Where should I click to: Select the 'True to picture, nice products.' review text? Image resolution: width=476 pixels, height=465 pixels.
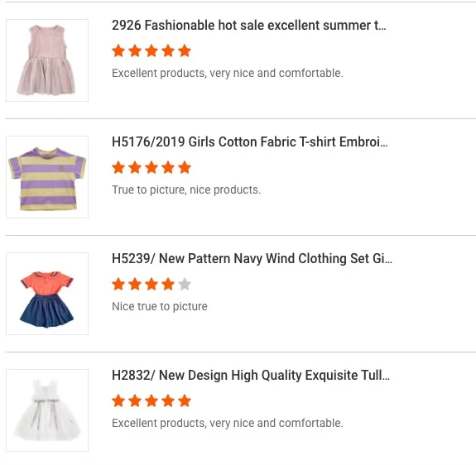(186, 189)
